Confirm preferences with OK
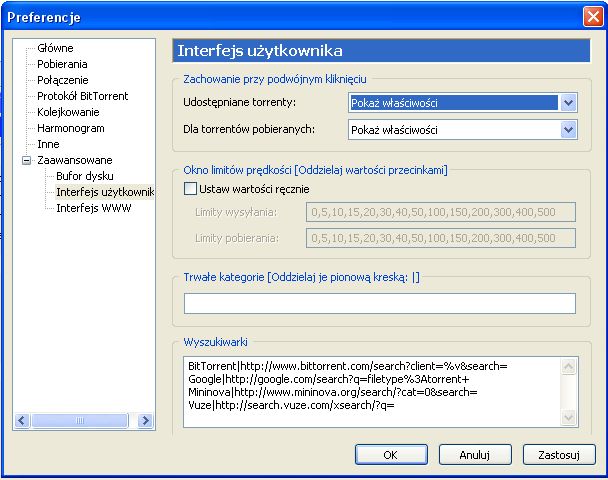This screenshot has height=480, width=608. (x=391, y=454)
